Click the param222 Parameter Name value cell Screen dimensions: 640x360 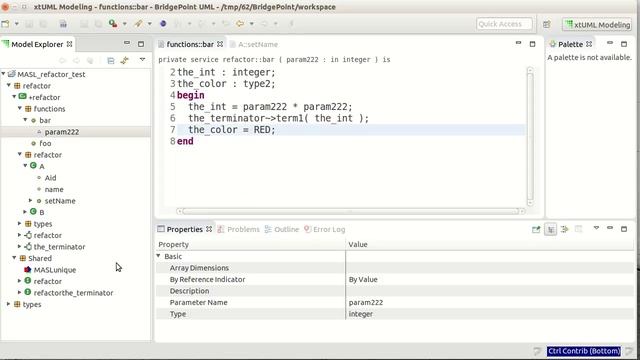(x=490, y=302)
